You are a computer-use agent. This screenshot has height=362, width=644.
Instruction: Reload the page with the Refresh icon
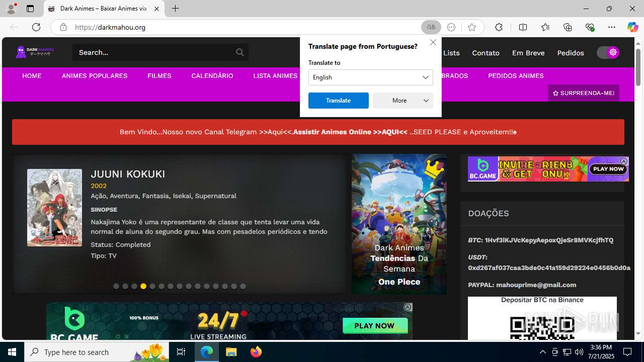pos(36,27)
